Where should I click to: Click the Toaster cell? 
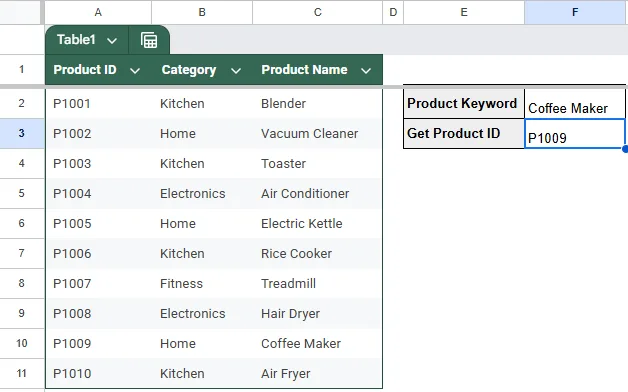click(x=318, y=163)
